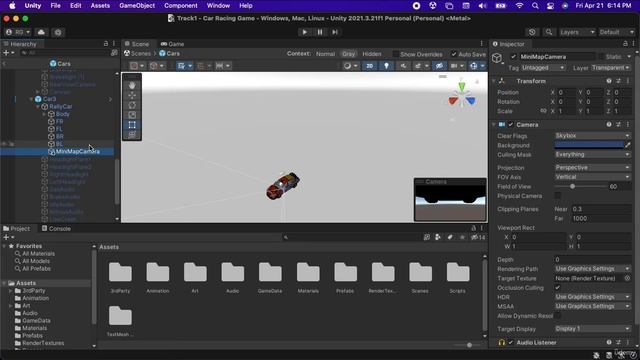640x360 pixels.
Task: Adjust the asset icon size slider
Action: tap(469, 345)
